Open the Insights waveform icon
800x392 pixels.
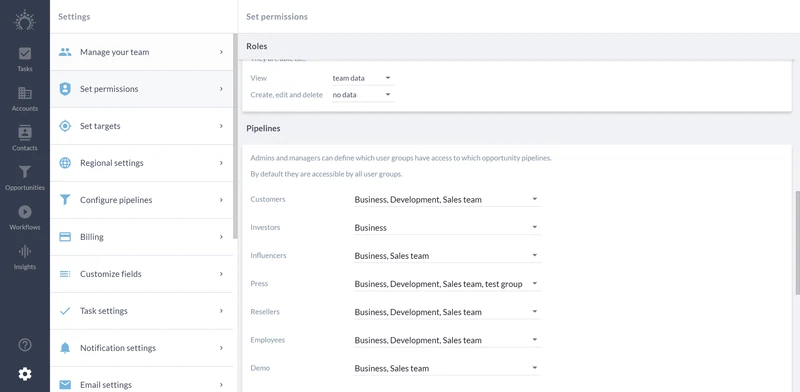(24, 251)
